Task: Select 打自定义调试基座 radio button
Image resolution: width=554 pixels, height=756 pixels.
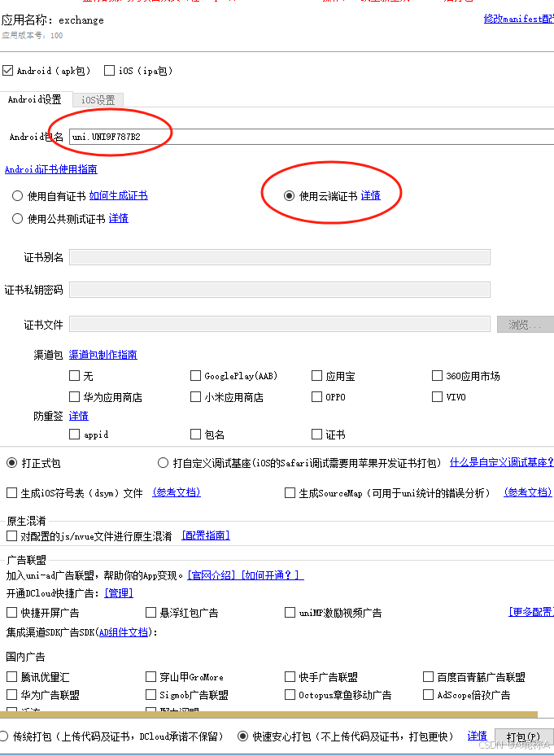Action: coord(163,463)
